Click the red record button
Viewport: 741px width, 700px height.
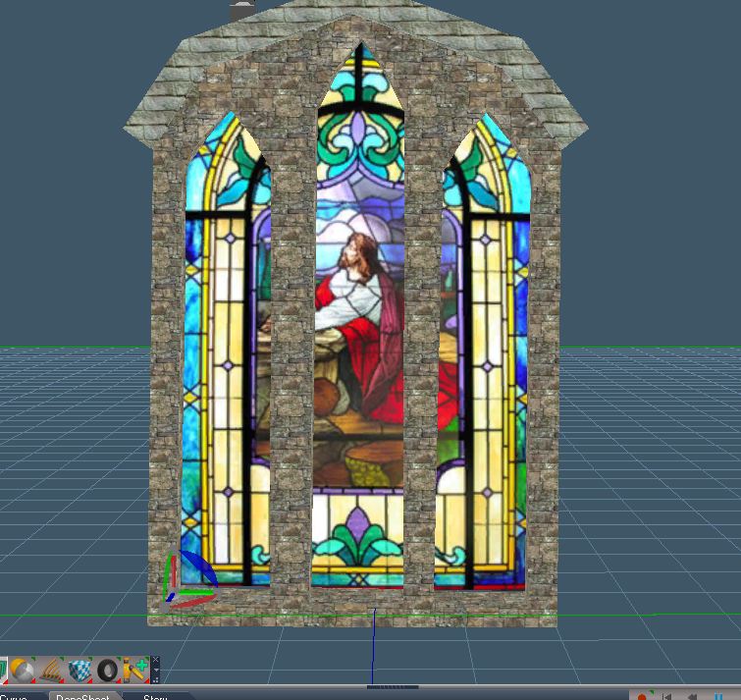point(642,697)
